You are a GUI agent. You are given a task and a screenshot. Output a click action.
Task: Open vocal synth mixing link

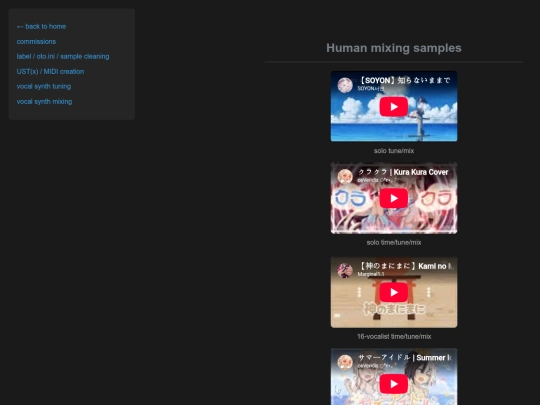[44, 102]
